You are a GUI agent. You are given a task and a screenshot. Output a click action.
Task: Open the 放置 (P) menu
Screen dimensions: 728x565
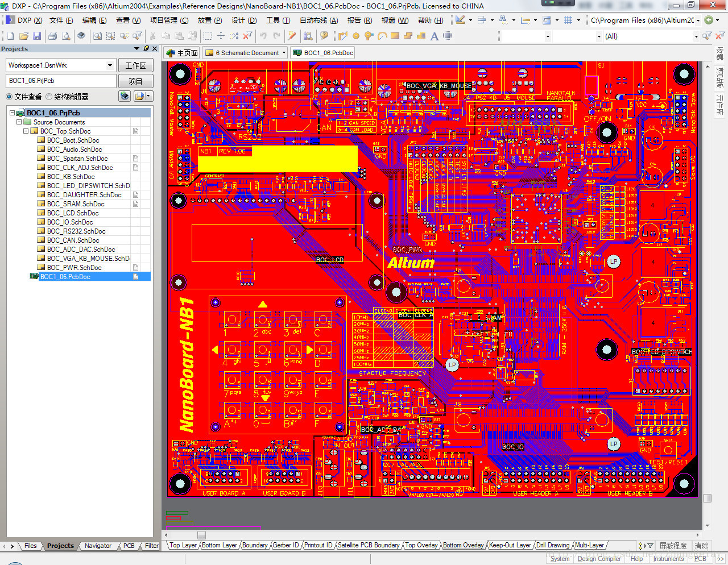coord(210,20)
